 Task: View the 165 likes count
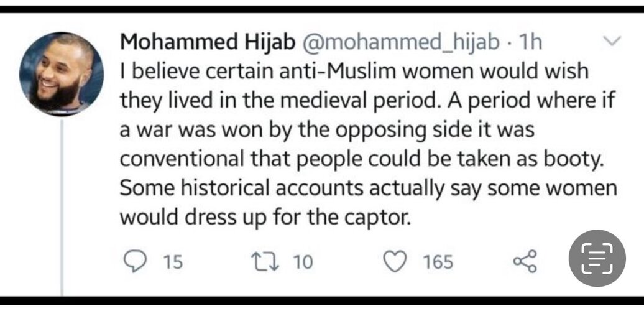click(438, 262)
